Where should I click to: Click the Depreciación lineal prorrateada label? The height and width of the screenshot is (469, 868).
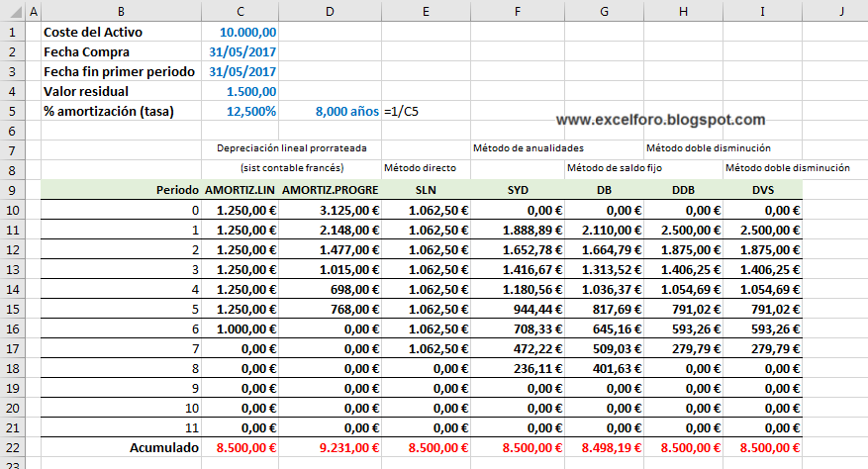click(292, 147)
